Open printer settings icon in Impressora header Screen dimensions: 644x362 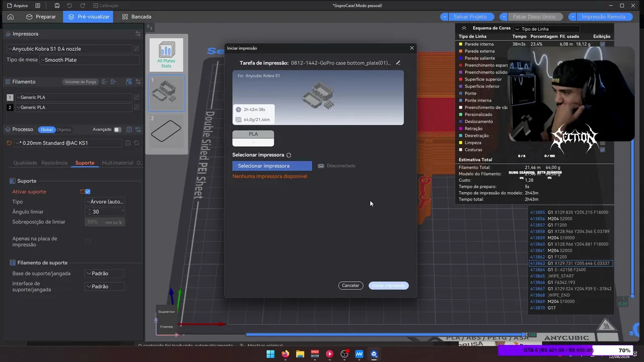(138, 34)
